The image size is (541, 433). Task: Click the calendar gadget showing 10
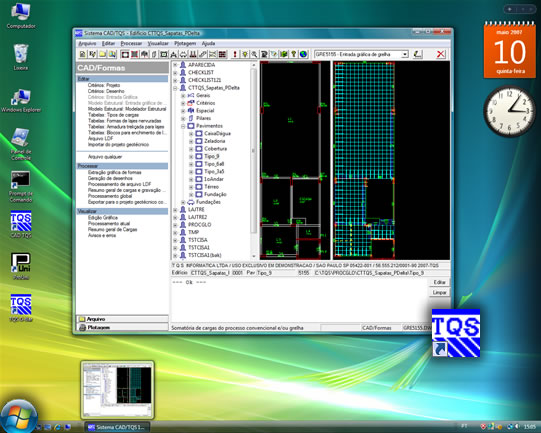[510, 50]
